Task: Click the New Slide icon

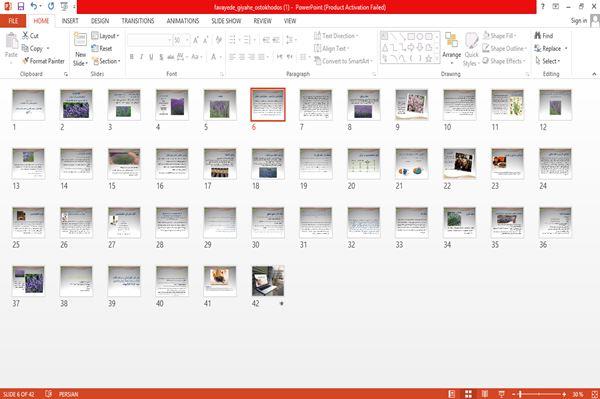Action: click(x=80, y=40)
